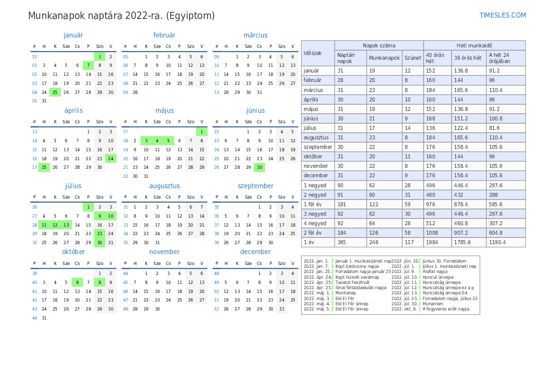This screenshot has width=554, height=392.
Task: Click the 'Heti munkaidő' column header
Action: [x=474, y=46]
